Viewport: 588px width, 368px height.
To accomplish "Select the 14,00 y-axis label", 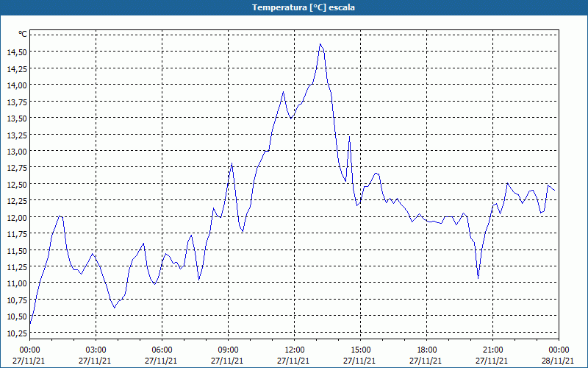I will click(17, 85).
